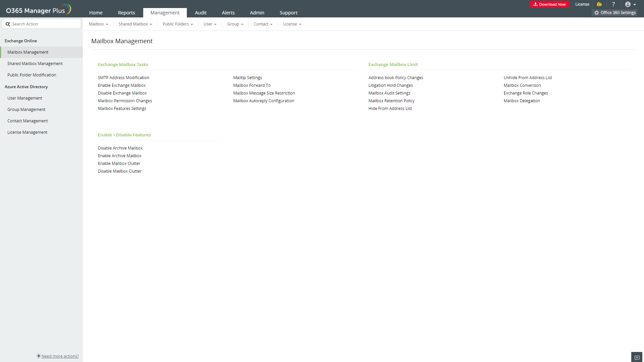Screen dimensions: 644x362
Task: Click the Need more actions link
Action: click(x=60, y=356)
